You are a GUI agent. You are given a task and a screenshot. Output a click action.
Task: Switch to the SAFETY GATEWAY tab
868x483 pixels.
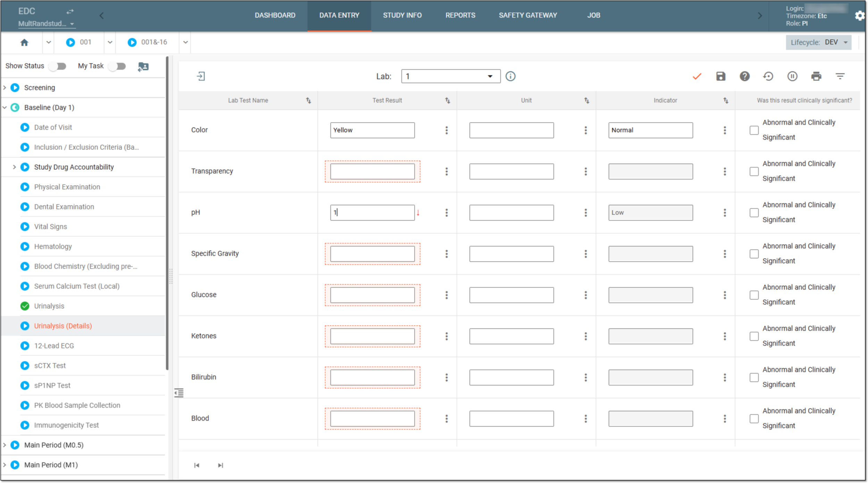pos(528,16)
